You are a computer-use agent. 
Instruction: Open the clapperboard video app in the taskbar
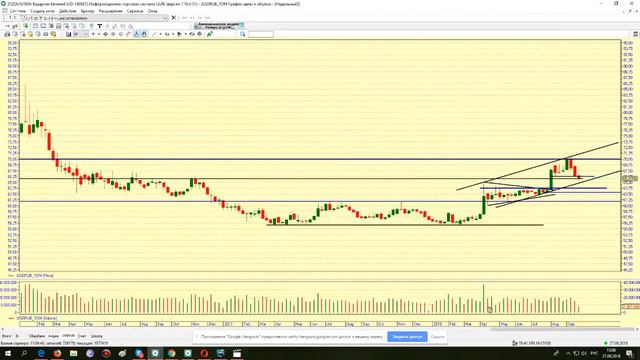click(237, 353)
